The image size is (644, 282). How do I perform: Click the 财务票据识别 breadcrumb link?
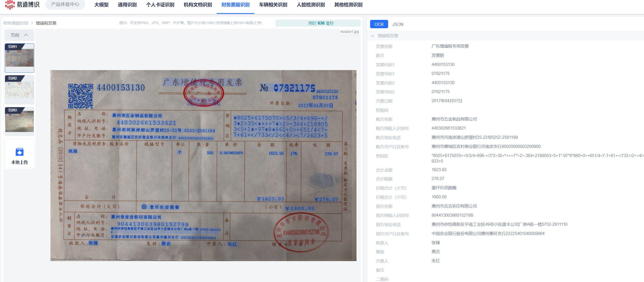click(x=16, y=23)
